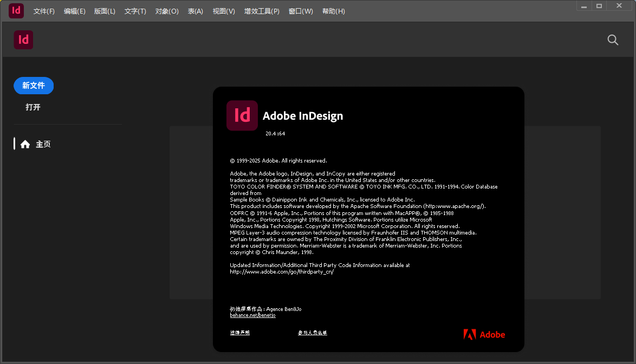Screen dimensions: 636x364
Task: Open the 版面(L) menu
Action: tap(105, 11)
